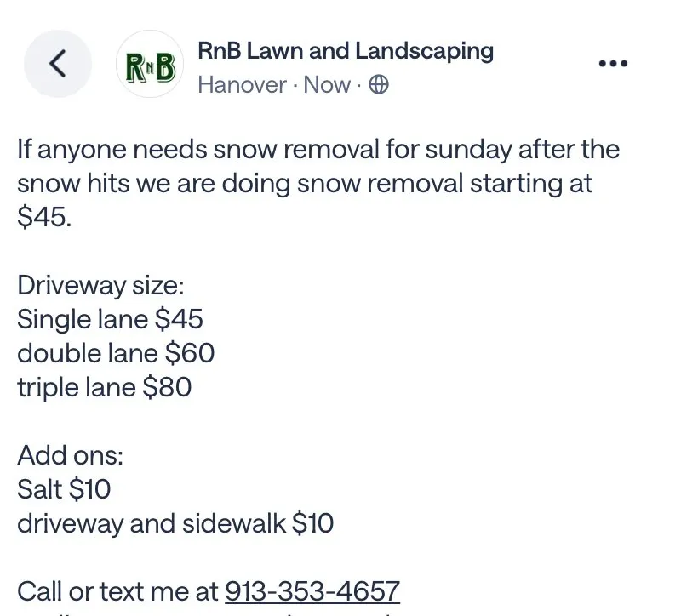Screen dimensions: 681x616
Task: Open the RnB Lawn and Landscaping page
Action: click(345, 51)
